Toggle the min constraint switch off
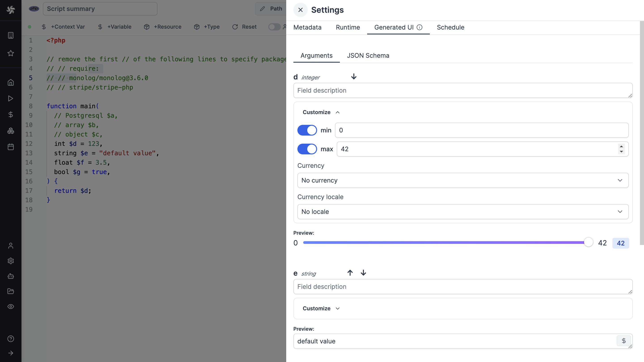The height and width of the screenshot is (362, 644). click(307, 130)
